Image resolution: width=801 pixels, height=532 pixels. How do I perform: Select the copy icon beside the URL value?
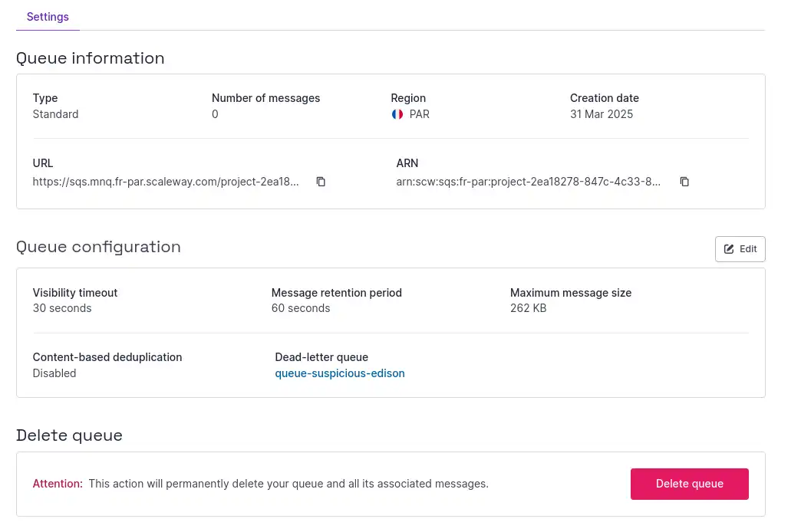[x=321, y=182]
